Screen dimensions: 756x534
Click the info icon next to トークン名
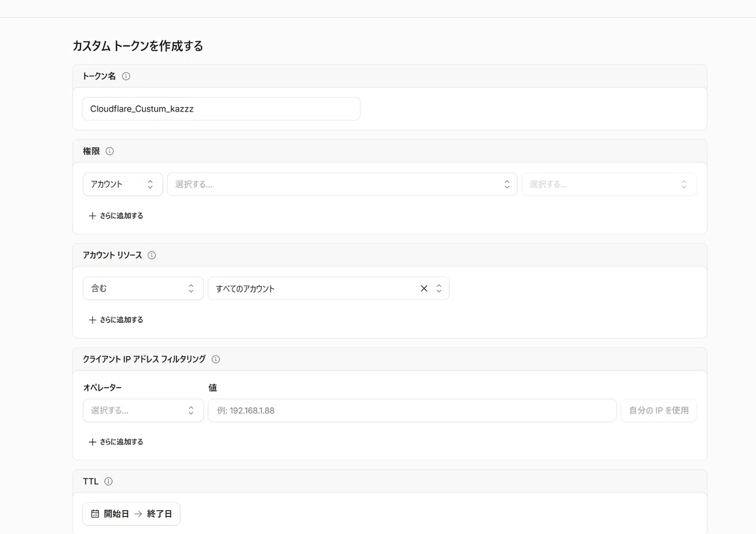click(126, 76)
